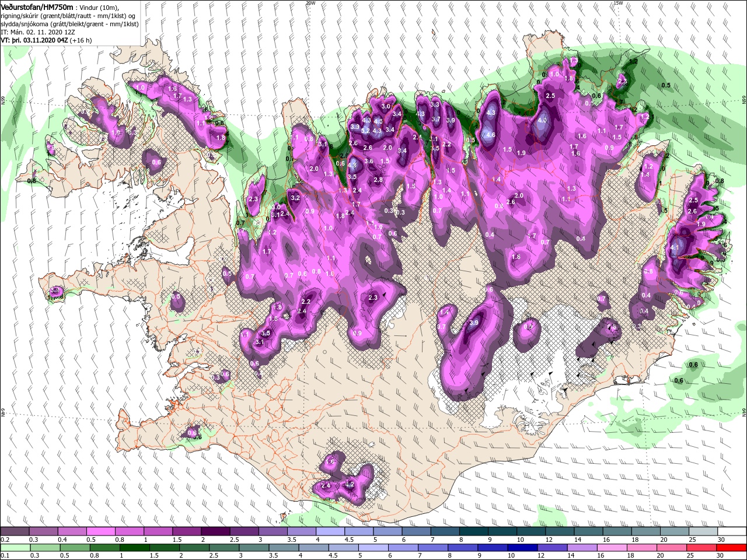Pick the snow scale swatch labeled 4.5
Image resolution: width=747 pixels, height=560 pixels.
(x=358, y=531)
